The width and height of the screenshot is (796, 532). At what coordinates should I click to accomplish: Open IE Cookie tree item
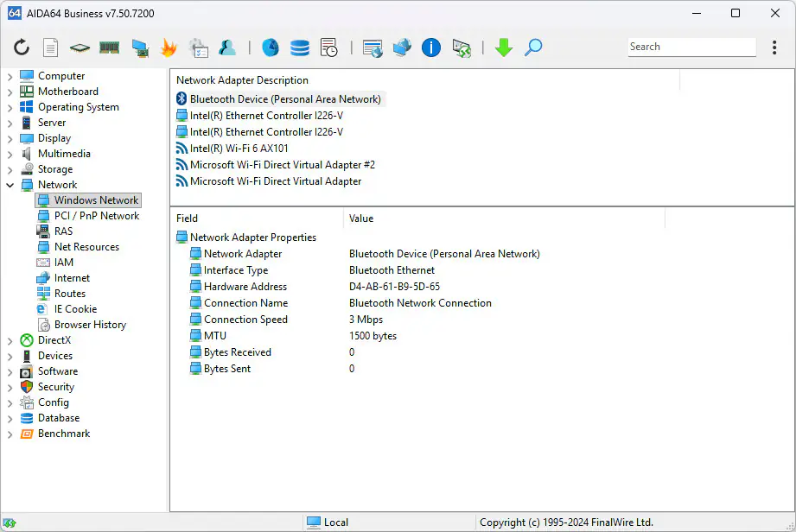click(x=67, y=309)
